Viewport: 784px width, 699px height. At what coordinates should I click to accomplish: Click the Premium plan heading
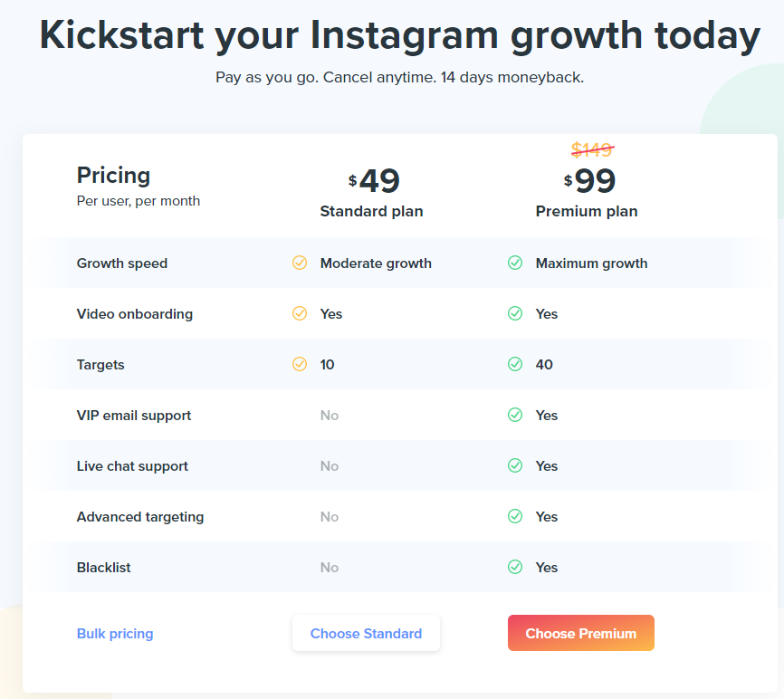[x=587, y=212]
